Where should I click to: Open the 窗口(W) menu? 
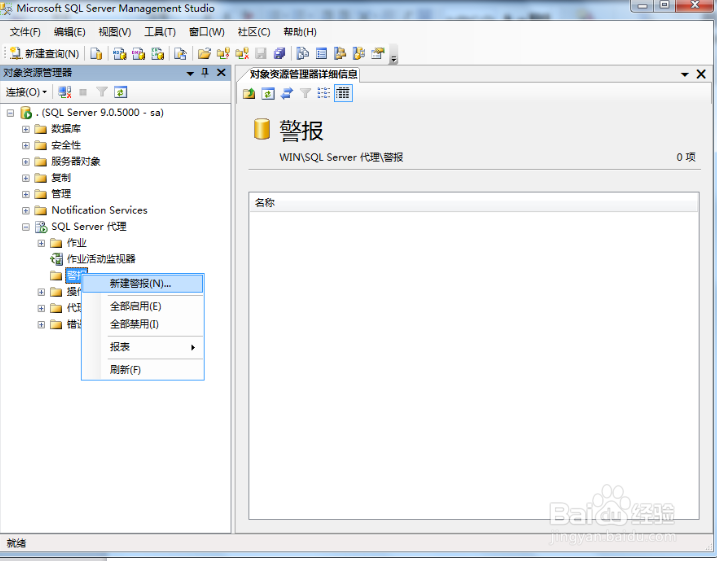point(207,32)
